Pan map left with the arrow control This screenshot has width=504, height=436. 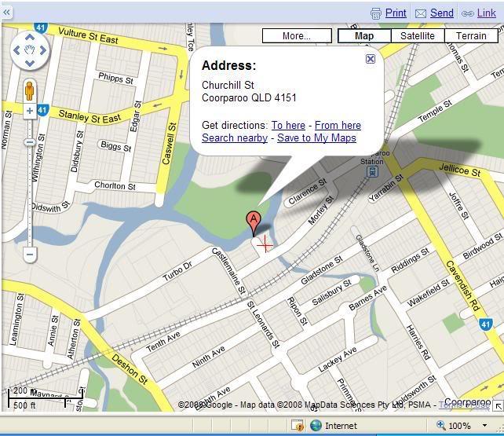click(x=16, y=50)
